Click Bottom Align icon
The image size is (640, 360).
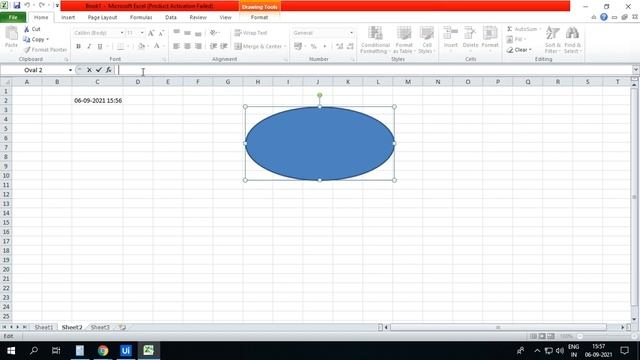click(198, 33)
